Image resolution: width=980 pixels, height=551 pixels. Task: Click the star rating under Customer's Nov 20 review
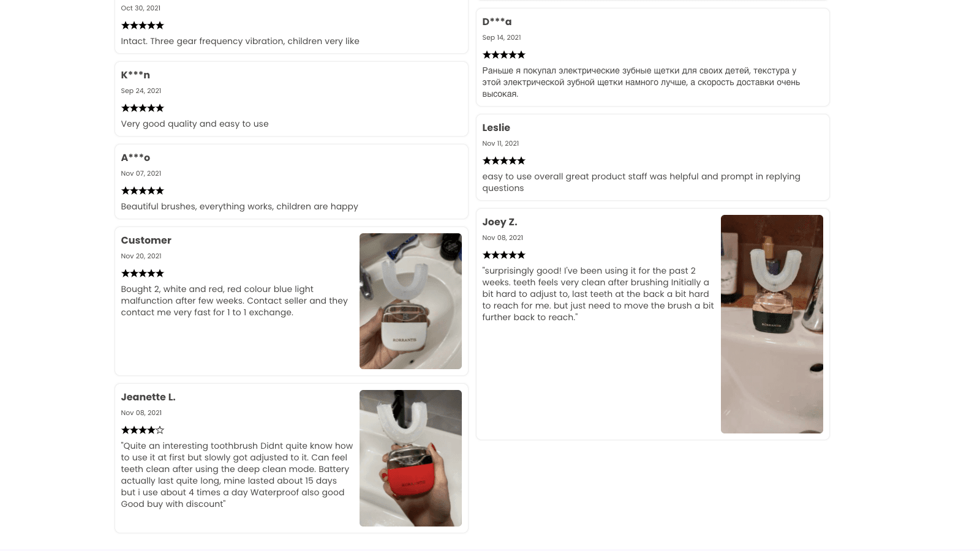point(142,274)
